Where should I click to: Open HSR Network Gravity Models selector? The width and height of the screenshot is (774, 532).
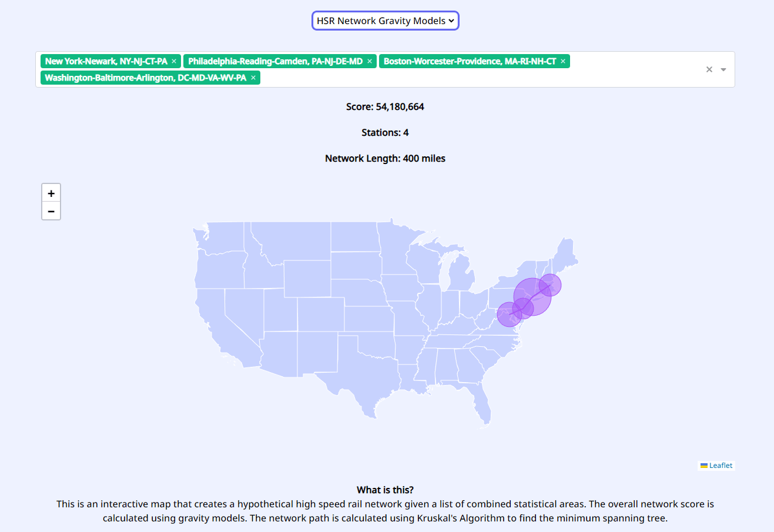pos(385,21)
